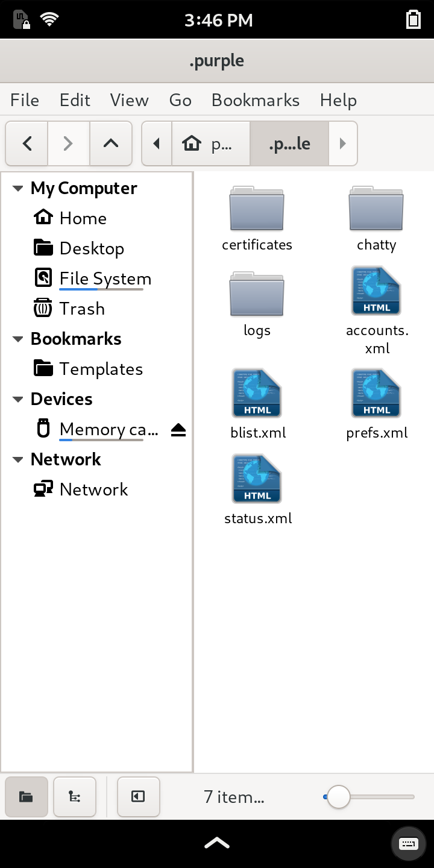Open the Go menu
The height and width of the screenshot is (868, 434).
[x=180, y=100]
